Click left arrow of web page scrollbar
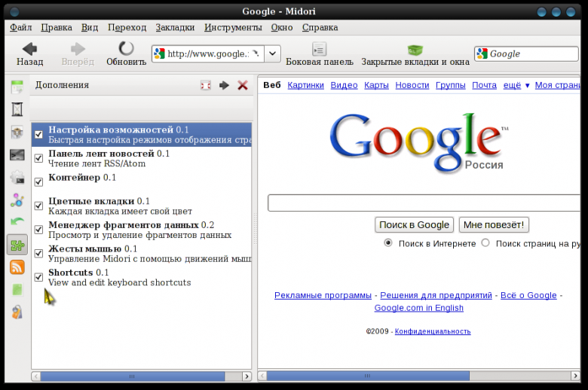Screen dimensions: 588x390 262,376
